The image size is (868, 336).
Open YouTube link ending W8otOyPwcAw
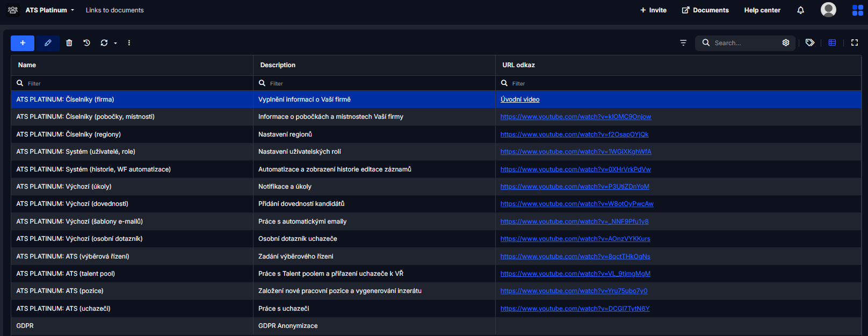[577, 204]
